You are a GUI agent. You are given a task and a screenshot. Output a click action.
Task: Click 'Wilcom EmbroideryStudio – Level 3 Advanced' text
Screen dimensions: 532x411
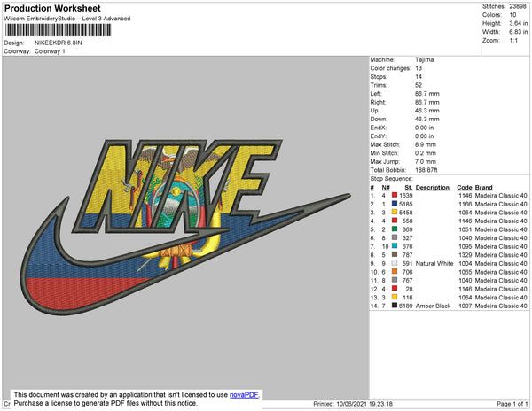(67, 19)
